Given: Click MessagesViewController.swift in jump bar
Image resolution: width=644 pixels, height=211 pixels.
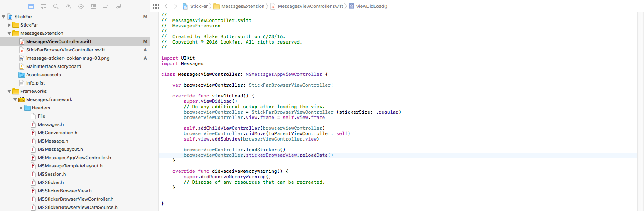Looking at the screenshot, I should [307, 6].
